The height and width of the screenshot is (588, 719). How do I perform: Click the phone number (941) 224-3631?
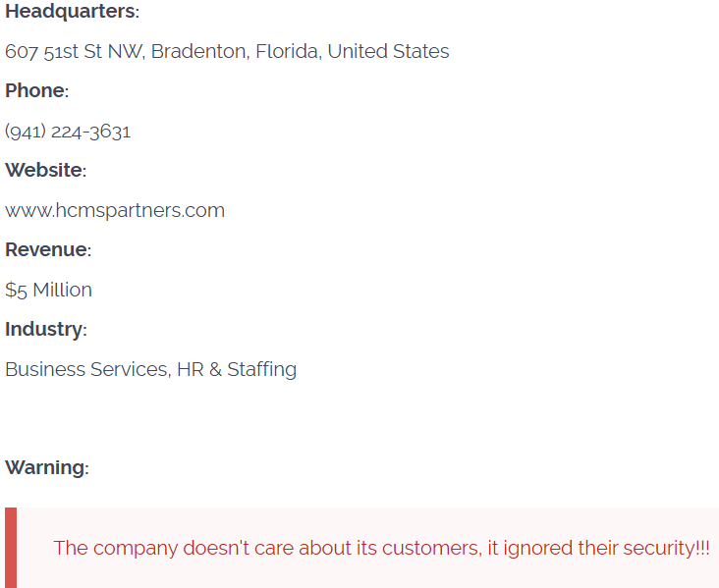[x=68, y=131]
